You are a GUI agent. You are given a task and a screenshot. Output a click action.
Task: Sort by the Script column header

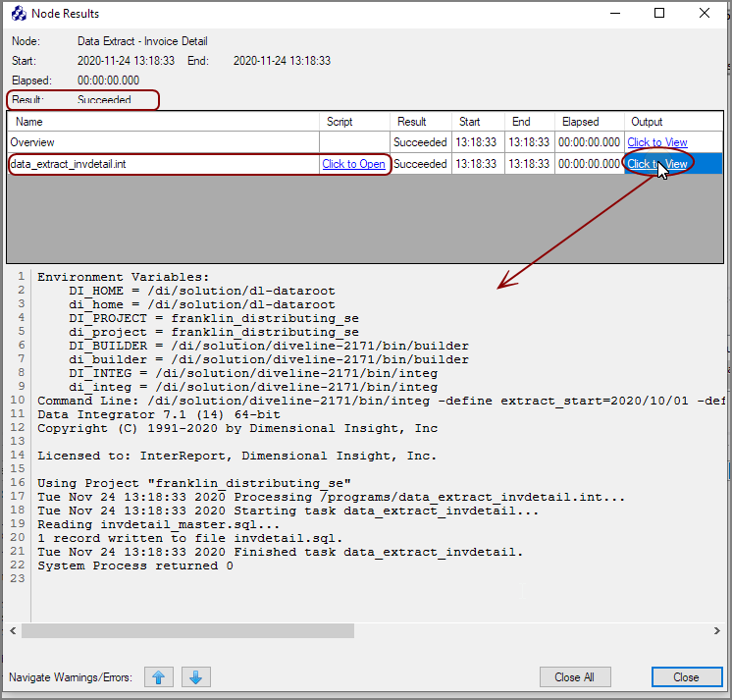pos(355,122)
